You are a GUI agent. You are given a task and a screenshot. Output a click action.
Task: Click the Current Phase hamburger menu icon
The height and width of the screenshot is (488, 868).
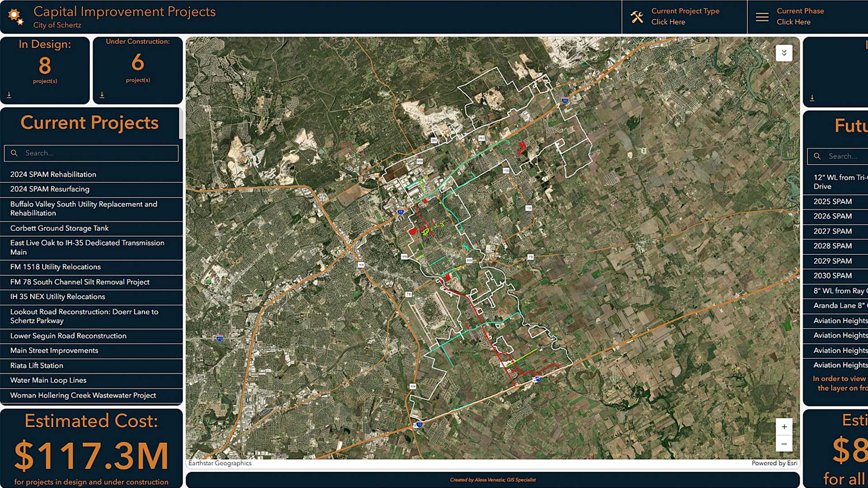(x=762, y=17)
